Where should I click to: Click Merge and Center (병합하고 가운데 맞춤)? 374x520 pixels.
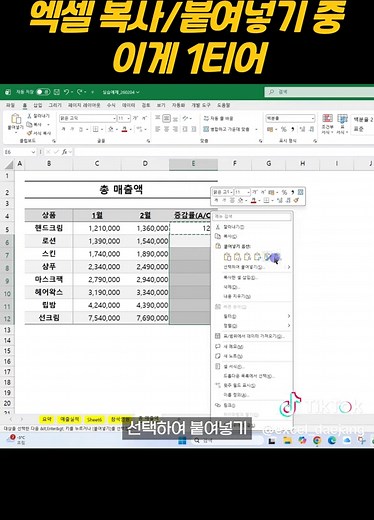coord(227,129)
